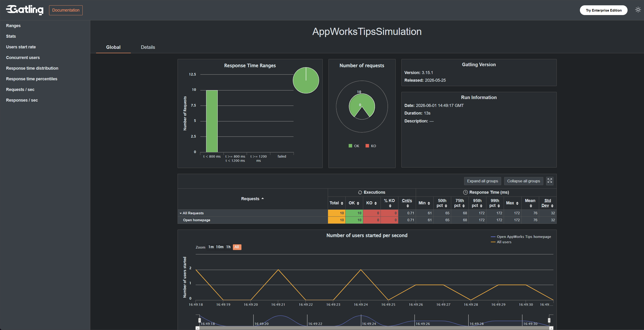Sort by Total executions arrows
Viewport: 644px width, 330px height.
click(342, 203)
